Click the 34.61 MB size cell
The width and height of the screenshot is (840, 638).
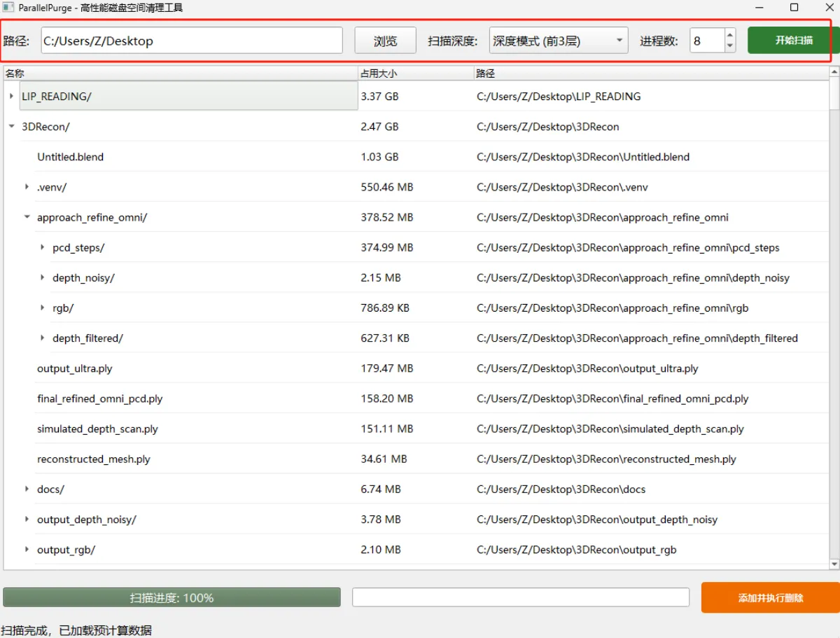pos(384,459)
